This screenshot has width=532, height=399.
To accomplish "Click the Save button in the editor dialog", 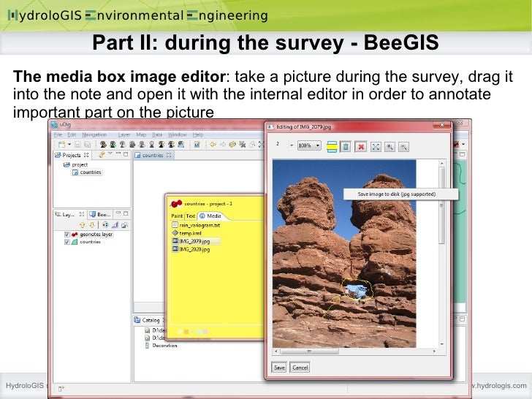I will [x=279, y=368].
